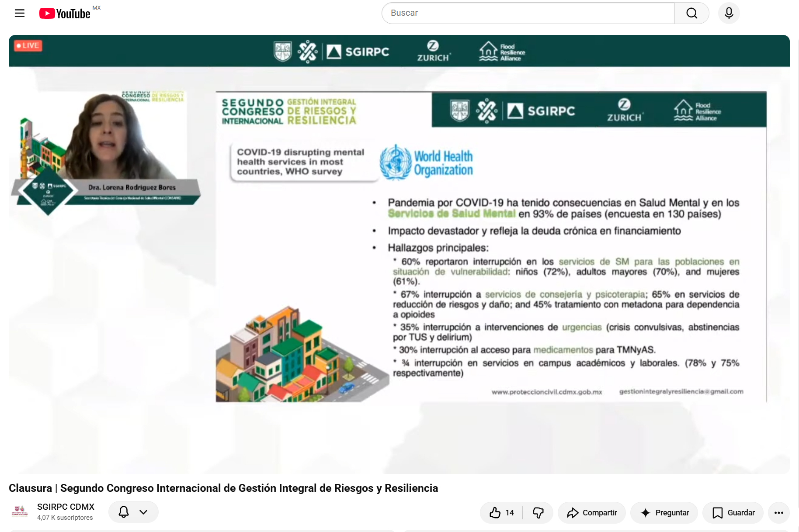Click the SGIRPC CDMX channel avatar

tap(20, 511)
